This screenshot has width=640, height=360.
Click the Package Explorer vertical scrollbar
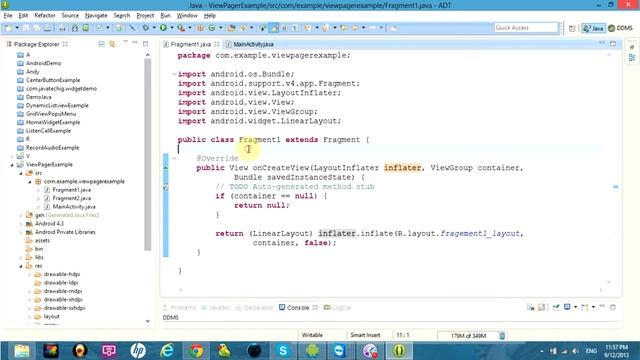coord(147,154)
